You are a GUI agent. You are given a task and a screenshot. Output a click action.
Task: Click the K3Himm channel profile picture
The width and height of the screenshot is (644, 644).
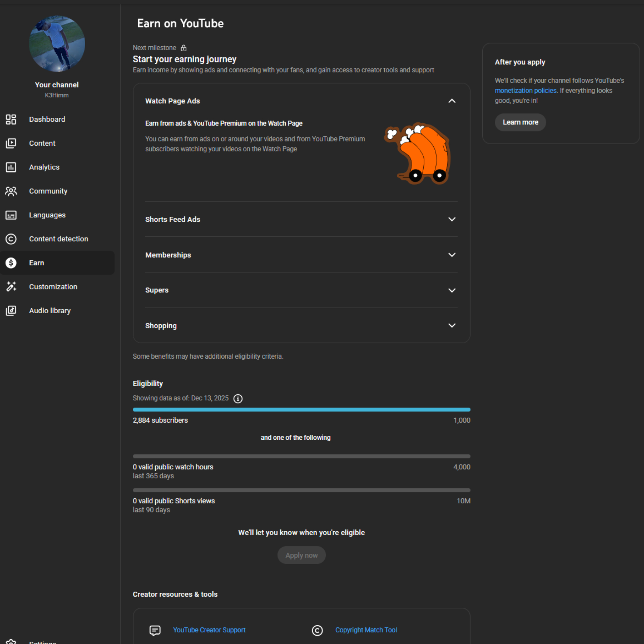pyautogui.click(x=57, y=44)
